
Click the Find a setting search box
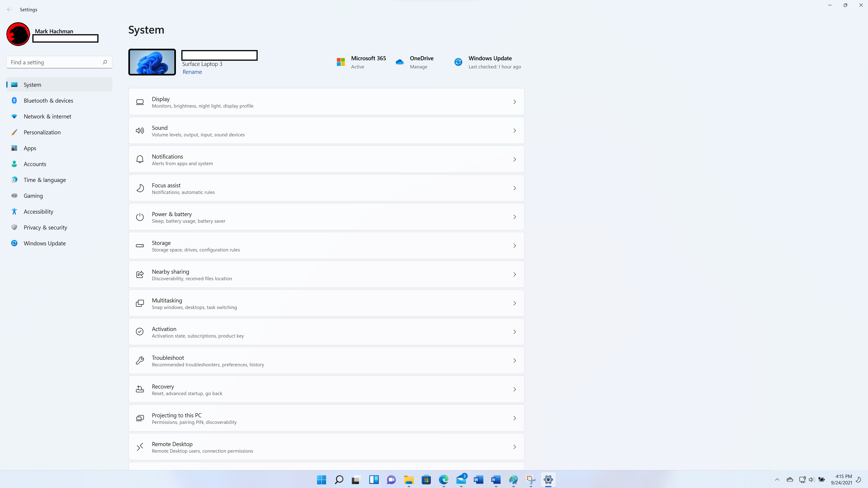tap(54, 62)
